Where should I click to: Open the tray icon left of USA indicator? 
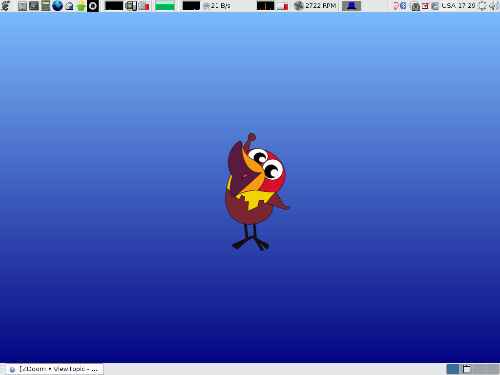pos(435,6)
